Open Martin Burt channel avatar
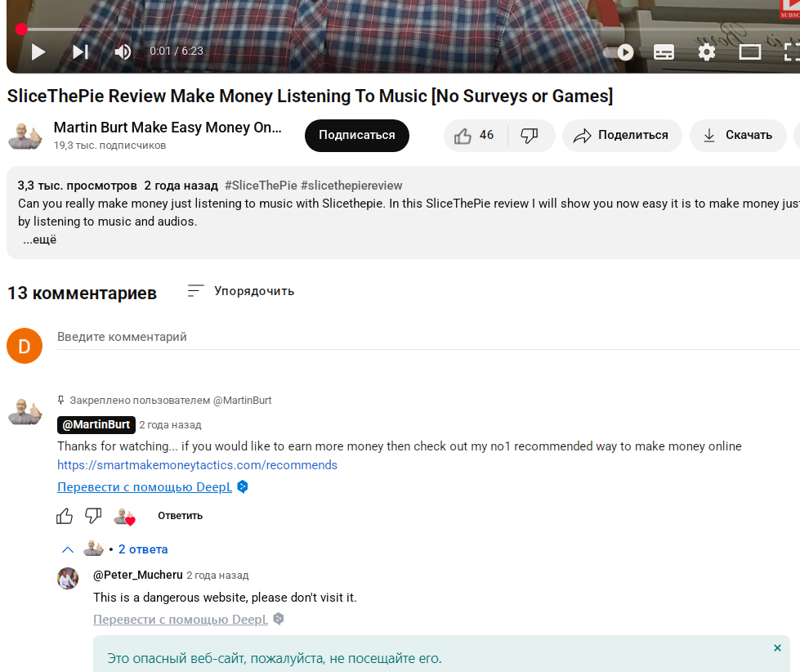Image resolution: width=800 pixels, height=672 pixels. point(25,135)
